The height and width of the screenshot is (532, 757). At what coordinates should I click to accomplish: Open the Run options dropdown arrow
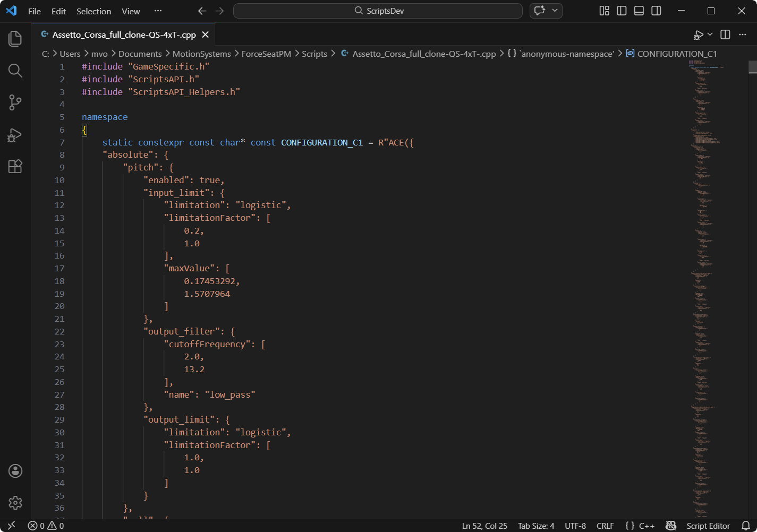[x=710, y=35]
